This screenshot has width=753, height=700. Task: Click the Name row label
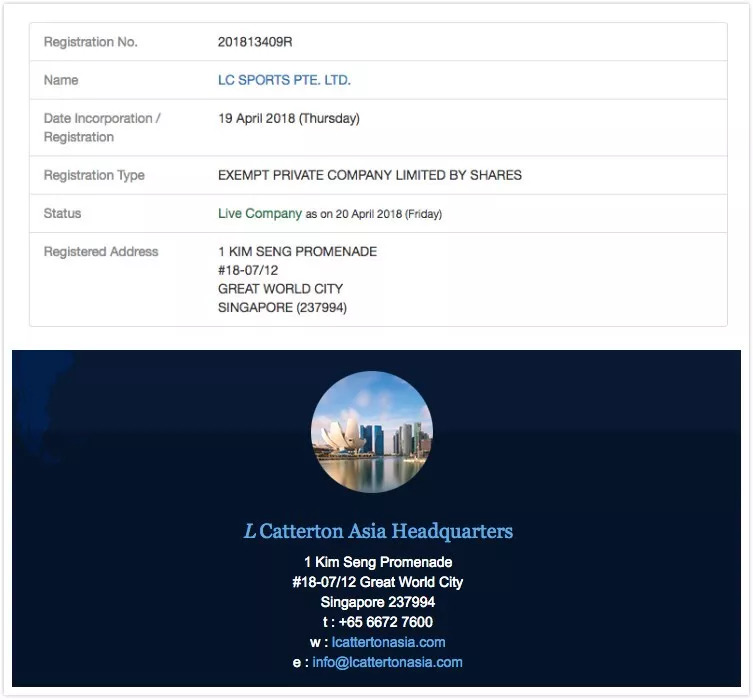(61, 80)
